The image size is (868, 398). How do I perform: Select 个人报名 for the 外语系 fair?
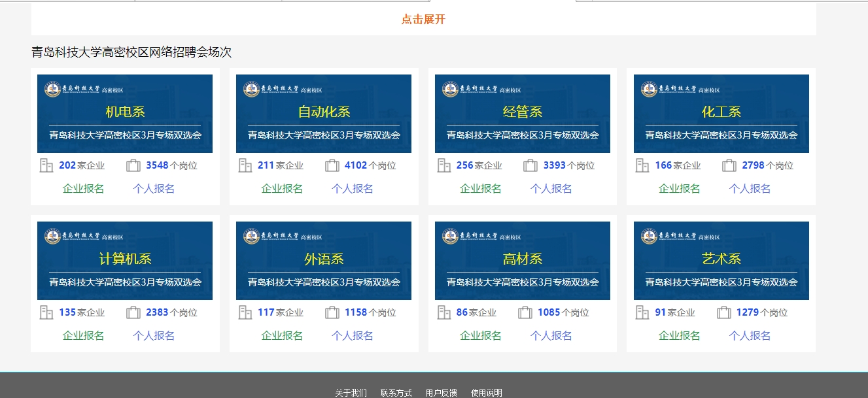click(x=353, y=336)
